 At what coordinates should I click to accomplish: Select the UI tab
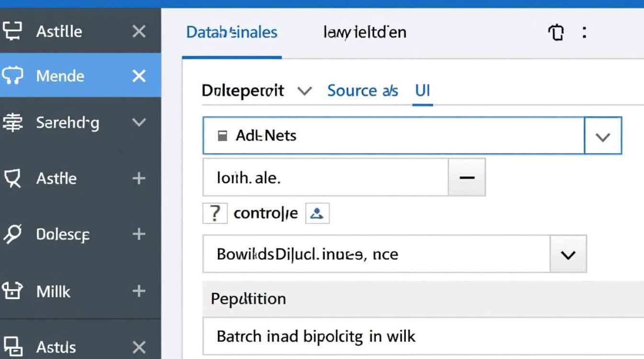[x=422, y=90]
